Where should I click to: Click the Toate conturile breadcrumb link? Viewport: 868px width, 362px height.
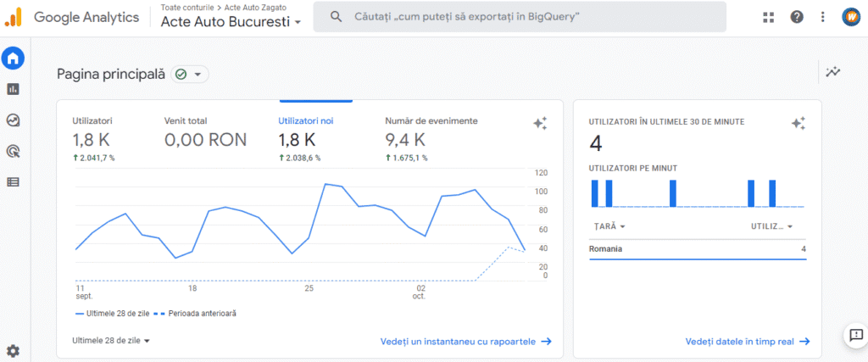[x=187, y=8]
